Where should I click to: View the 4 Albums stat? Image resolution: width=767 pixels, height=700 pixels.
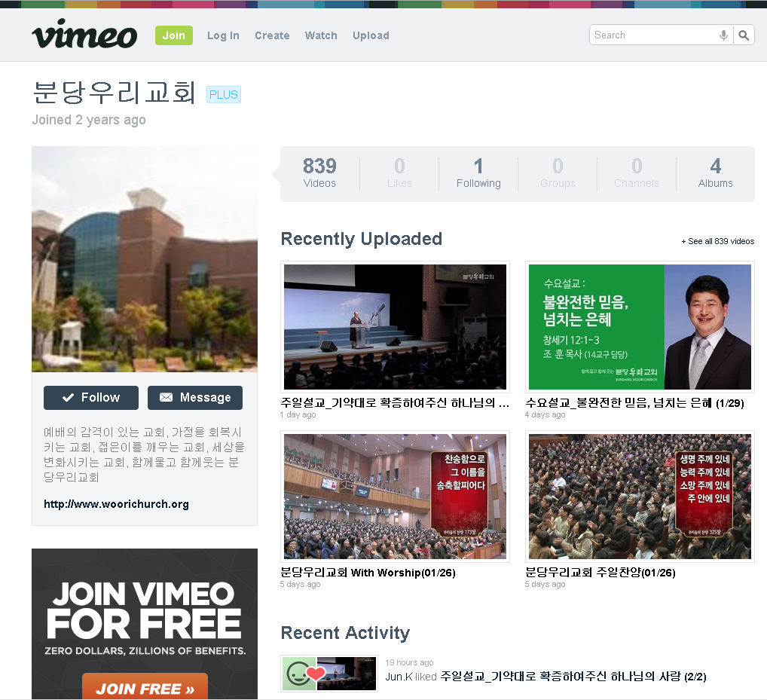(x=716, y=173)
